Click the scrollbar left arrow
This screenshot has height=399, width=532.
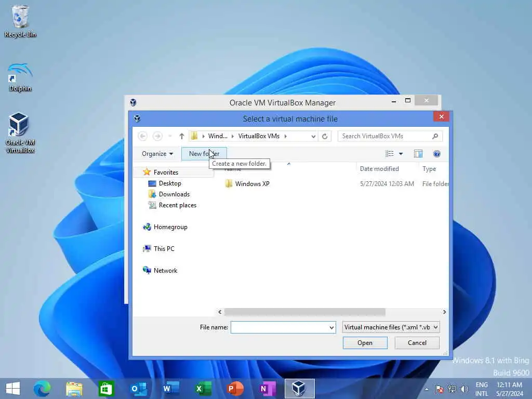click(x=220, y=312)
